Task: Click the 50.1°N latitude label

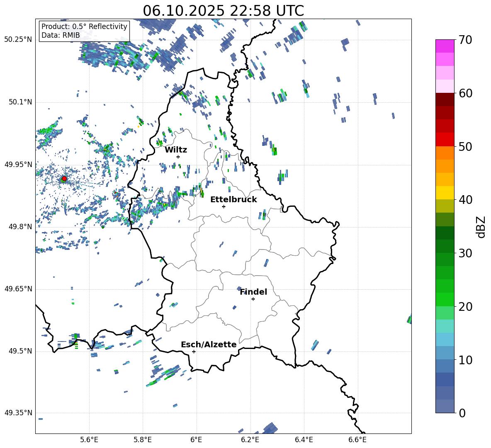Action: click(20, 102)
